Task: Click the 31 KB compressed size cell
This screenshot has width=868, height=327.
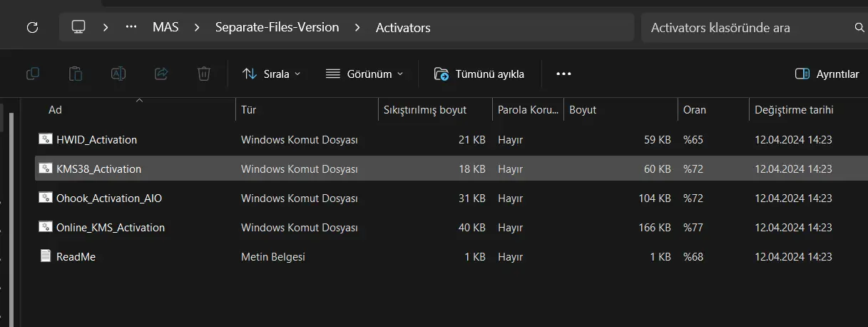Action: pos(472,198)
